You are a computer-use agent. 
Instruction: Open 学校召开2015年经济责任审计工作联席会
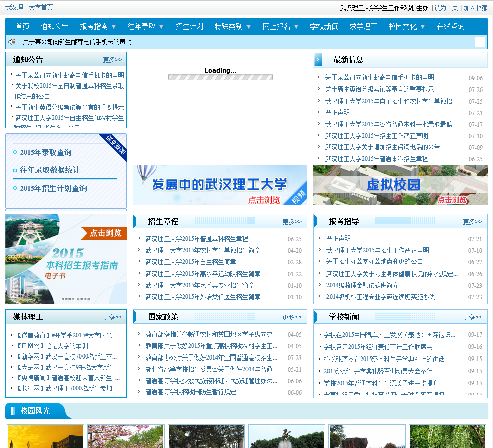(x=378, y=347)
